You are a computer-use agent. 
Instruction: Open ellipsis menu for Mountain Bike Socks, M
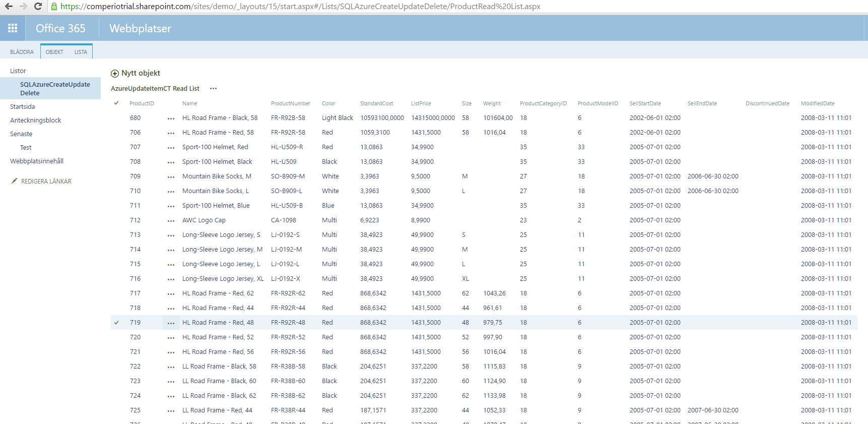[x=171, y=177]
